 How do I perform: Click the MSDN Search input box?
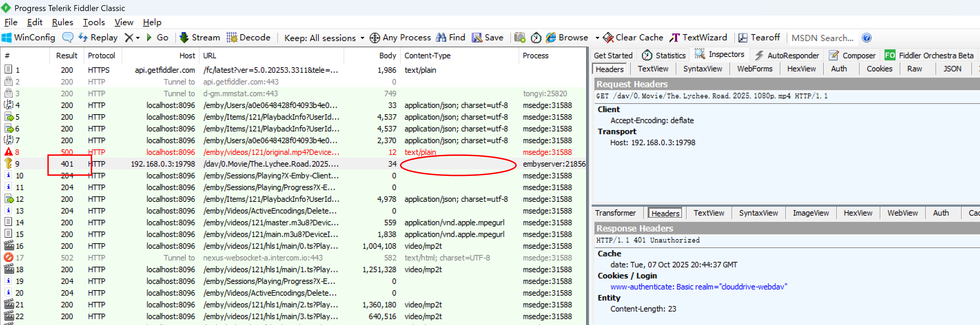pyautogui.click(x=823, y=38)
